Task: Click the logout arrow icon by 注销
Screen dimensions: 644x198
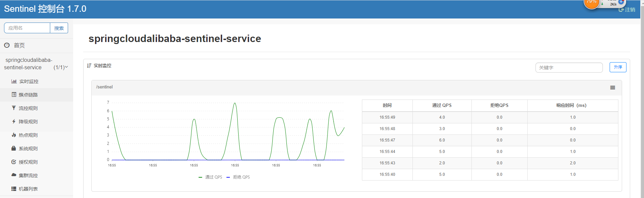Action: point(621,10)
